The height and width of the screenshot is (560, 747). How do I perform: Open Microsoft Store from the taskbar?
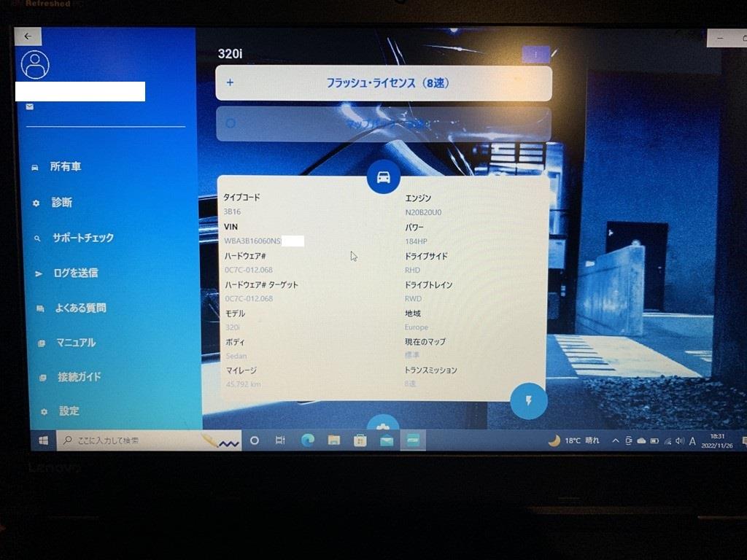[x=360, y=441]
